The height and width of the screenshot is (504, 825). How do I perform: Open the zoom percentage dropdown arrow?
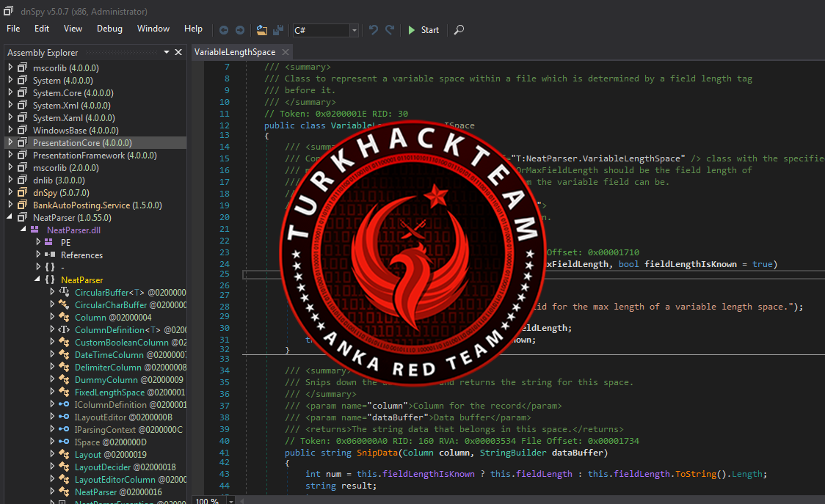[x=231, y=501]
